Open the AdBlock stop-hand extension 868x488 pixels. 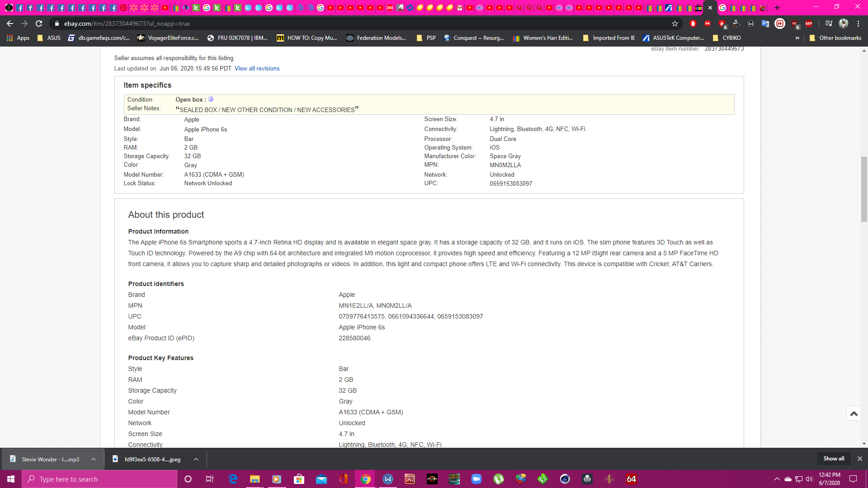[693, 23]
